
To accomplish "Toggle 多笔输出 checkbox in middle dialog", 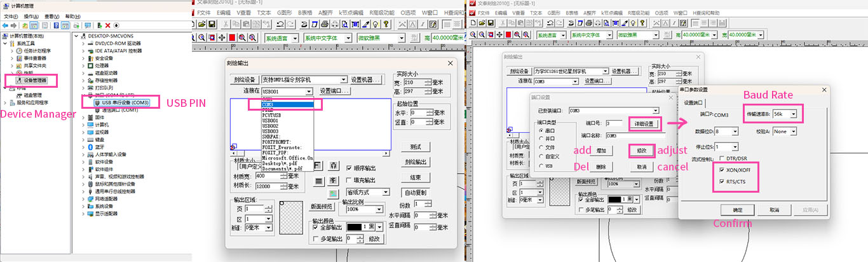I will [316, 238].
